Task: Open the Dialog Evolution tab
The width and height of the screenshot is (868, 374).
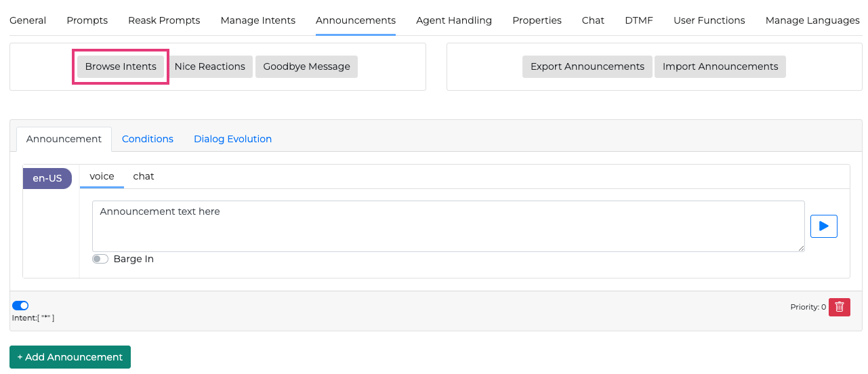Action: [x=232, y=139]
